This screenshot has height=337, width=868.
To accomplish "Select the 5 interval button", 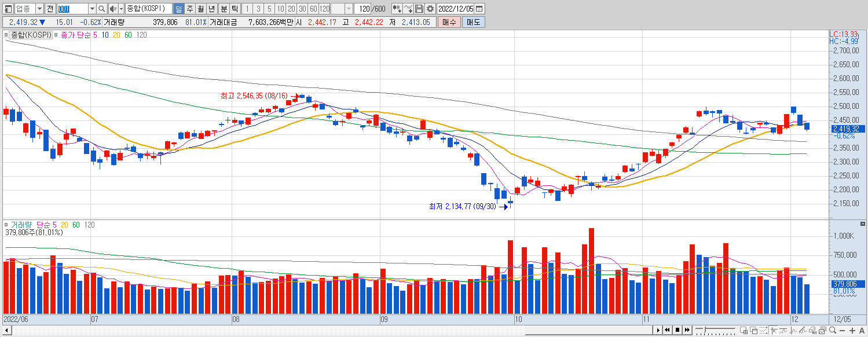I will (x=269, y=9).
